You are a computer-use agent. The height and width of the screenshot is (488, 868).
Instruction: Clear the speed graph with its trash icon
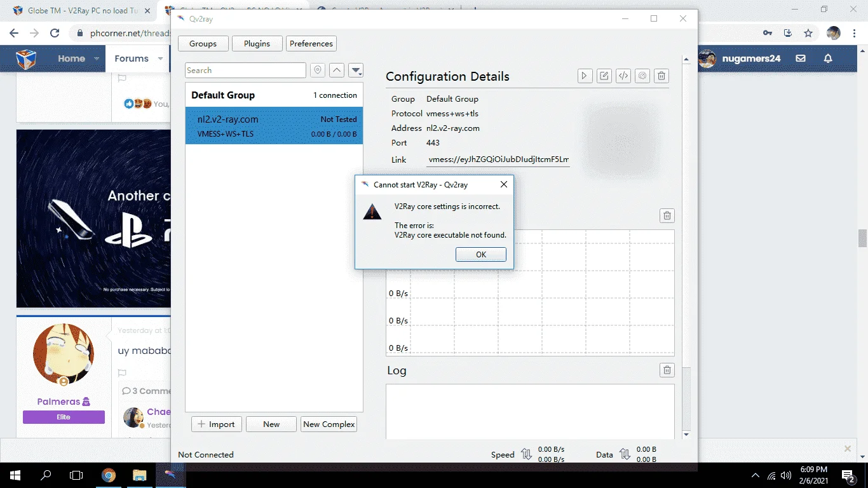pyautogui.click(x=667, y=215)
